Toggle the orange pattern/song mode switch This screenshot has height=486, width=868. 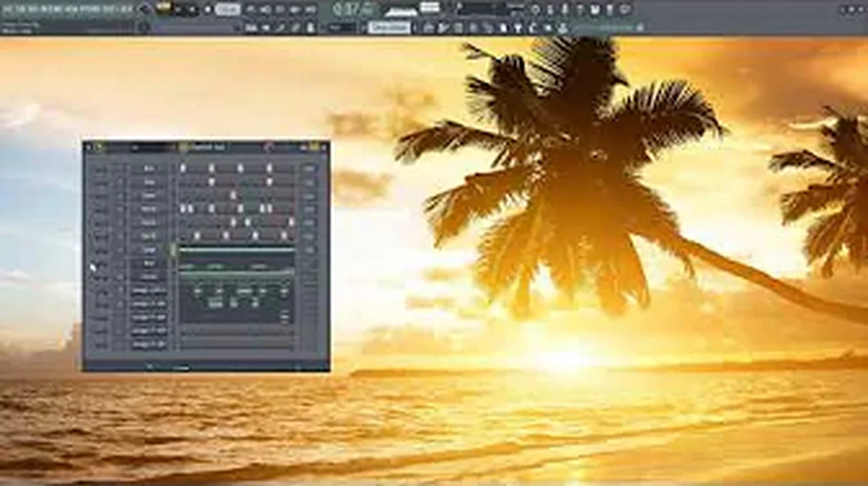coord(165,8)
